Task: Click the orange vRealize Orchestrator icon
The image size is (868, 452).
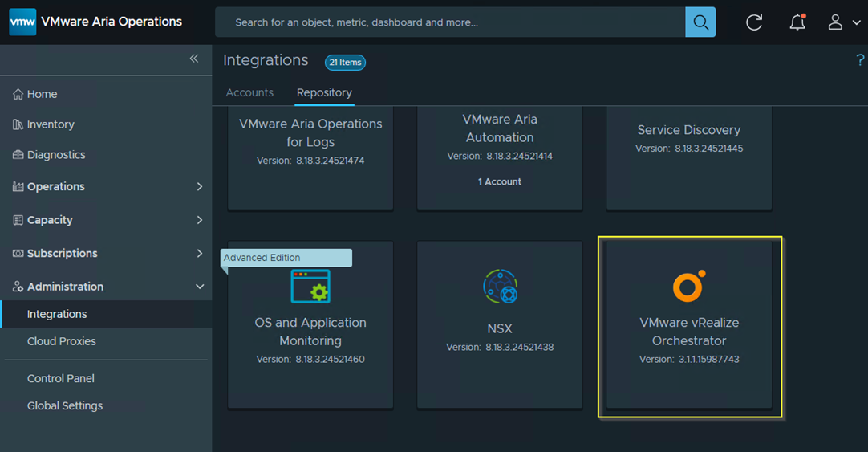Action: point(689,286)
